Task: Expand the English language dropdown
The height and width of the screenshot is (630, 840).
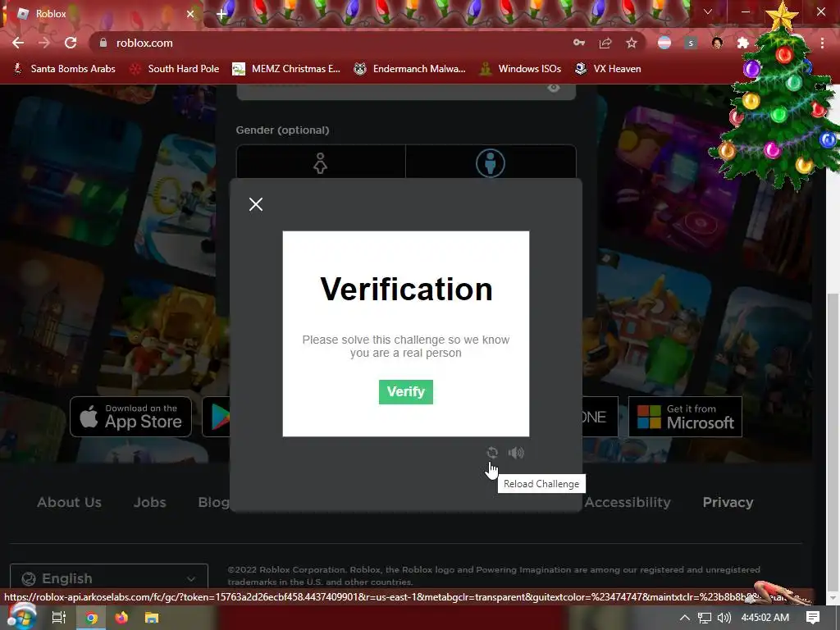Action: tap(109, 577)
